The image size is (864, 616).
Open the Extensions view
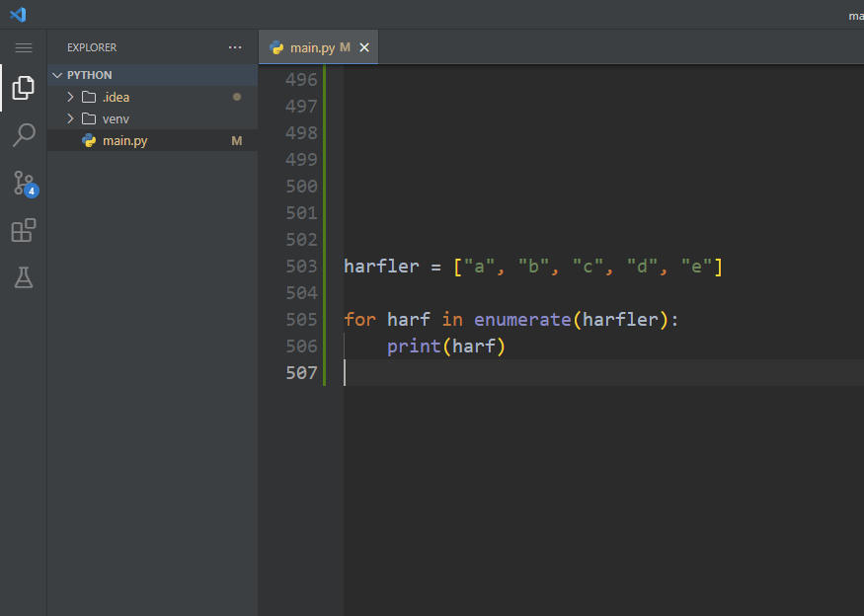(24, 230)
